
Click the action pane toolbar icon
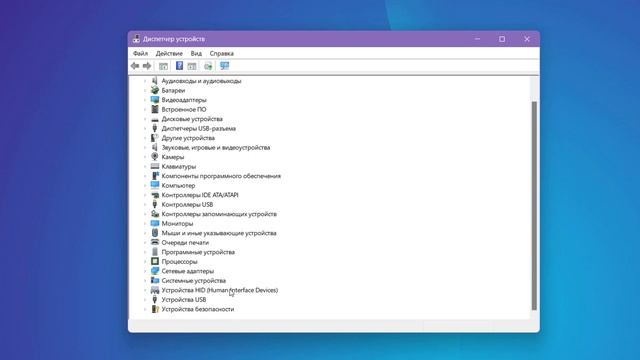[x=192, y=66]
